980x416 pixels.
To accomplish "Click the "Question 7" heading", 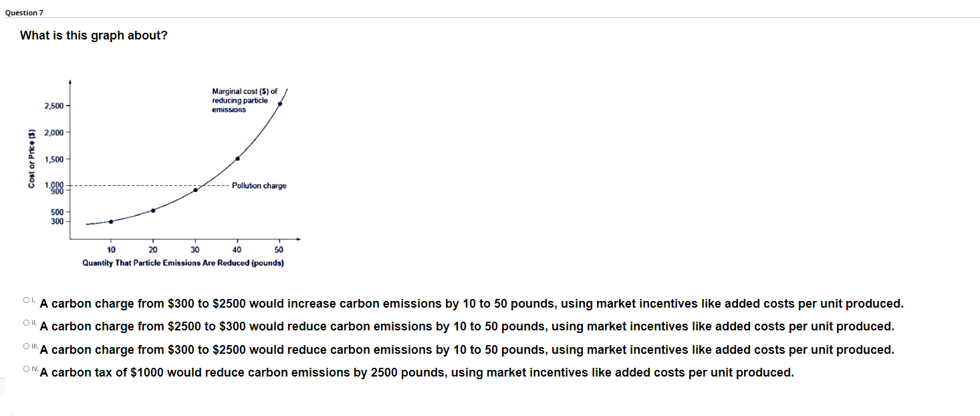I will coord(24,11).
